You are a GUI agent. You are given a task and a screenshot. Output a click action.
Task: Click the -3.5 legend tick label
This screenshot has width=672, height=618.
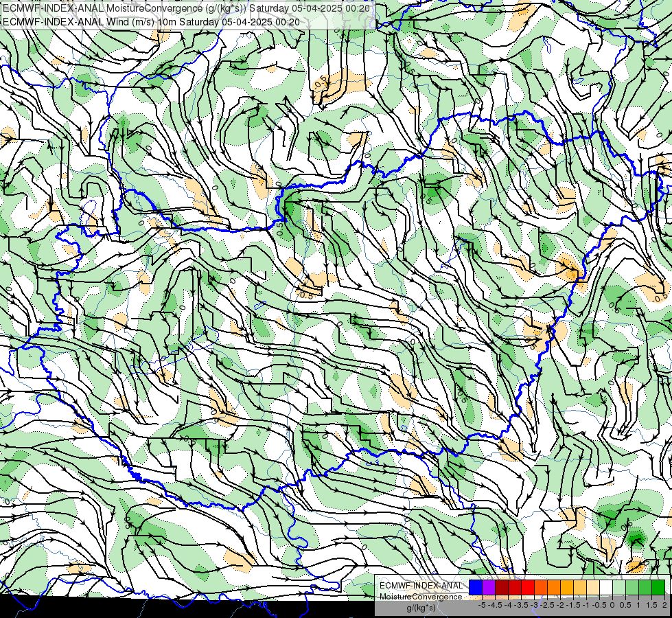(521, 605)
